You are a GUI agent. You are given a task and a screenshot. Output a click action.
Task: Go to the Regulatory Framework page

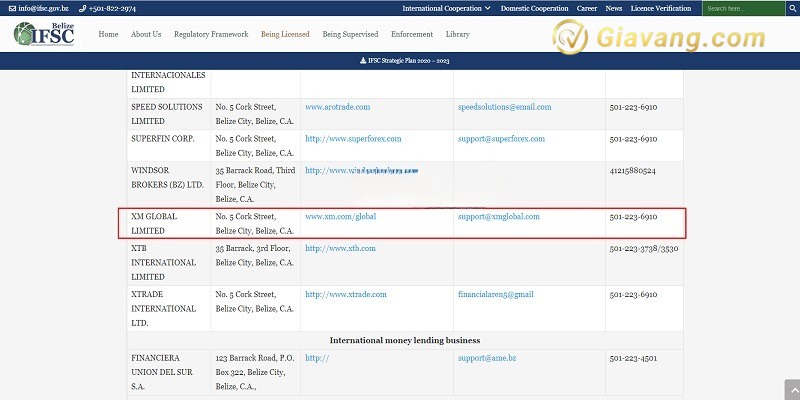(x=211, y=34)
